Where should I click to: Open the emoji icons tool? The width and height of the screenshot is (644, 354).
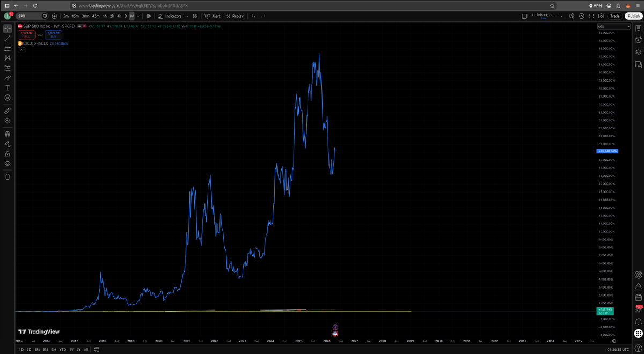click(x=8, y=98)
